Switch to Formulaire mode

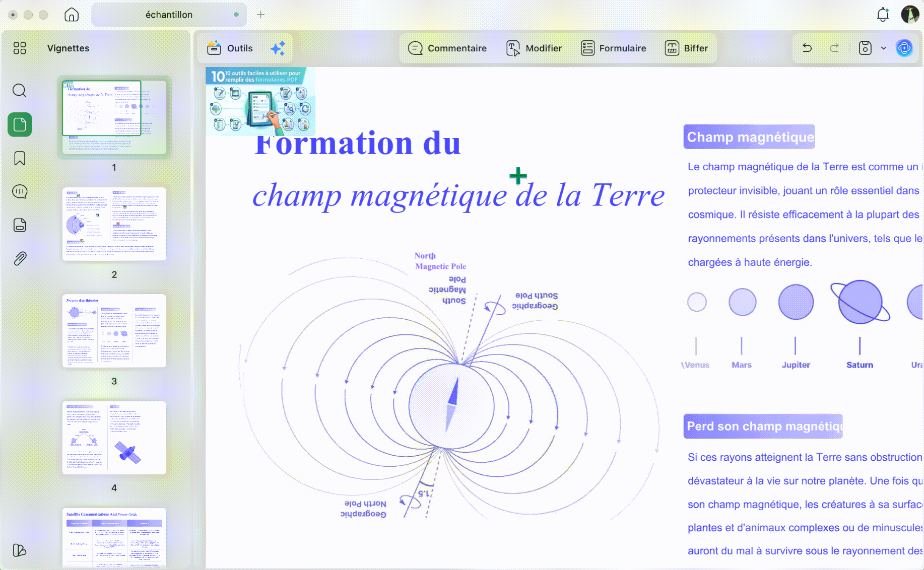(614, 48)
